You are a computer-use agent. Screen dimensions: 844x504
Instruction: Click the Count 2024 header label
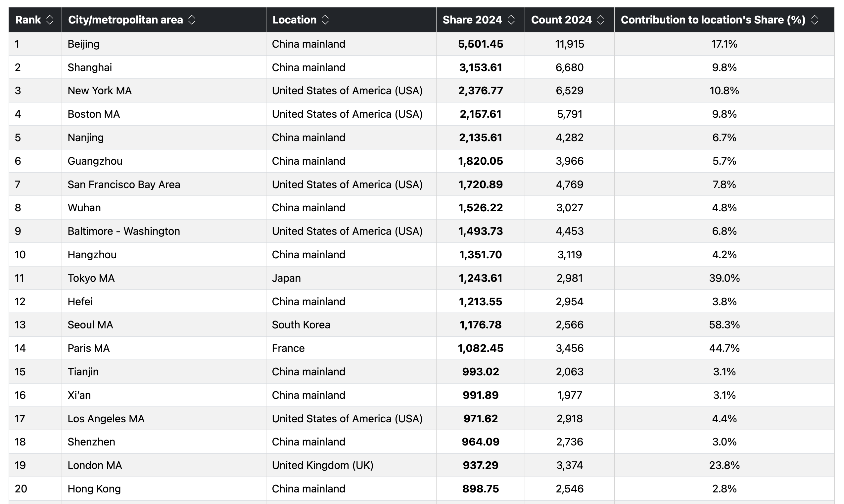click(x=561, y=20)
